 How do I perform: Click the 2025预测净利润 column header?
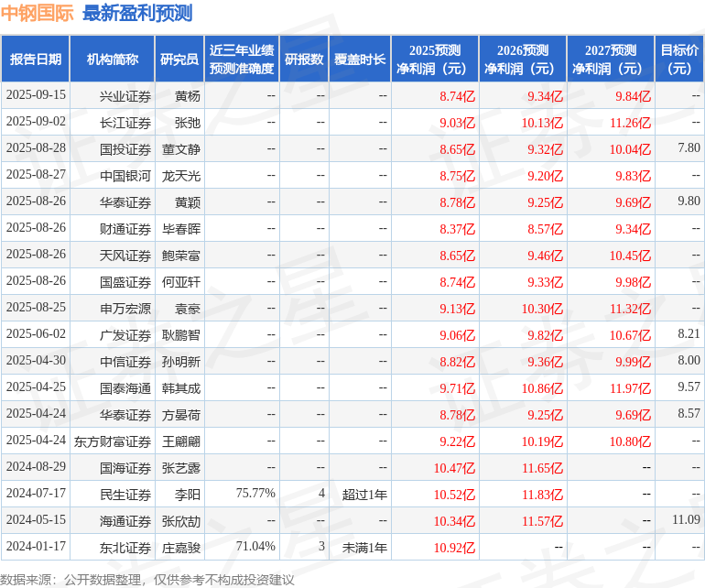tap(435, 59)
